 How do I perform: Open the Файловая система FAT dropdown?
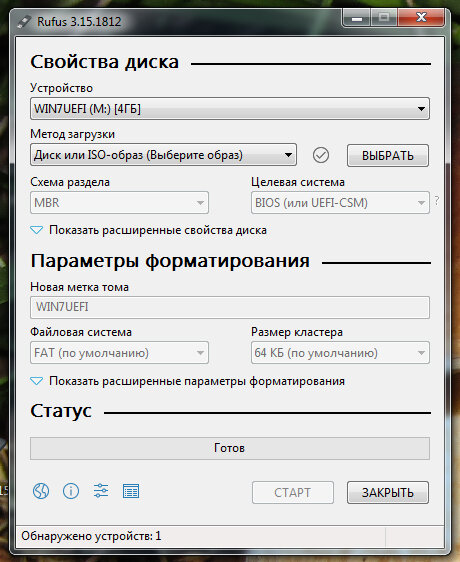pyautogui.click(x=119, y=353)
